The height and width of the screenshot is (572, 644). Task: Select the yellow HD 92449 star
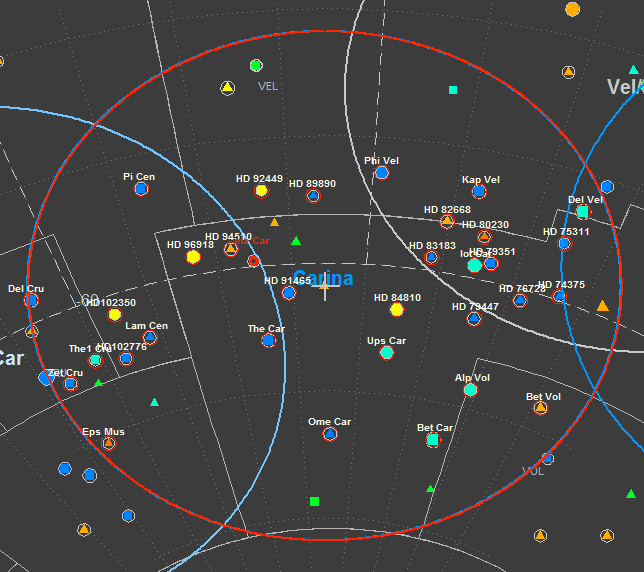pos(261,190)
